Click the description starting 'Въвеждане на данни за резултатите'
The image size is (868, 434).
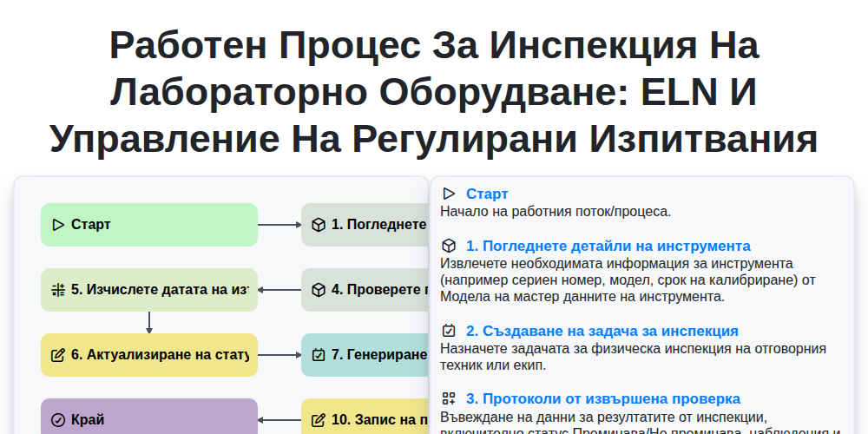(641, 424)
